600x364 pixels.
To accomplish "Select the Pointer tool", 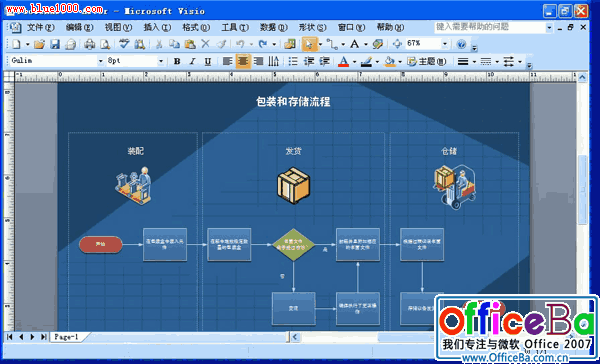I will [309, 44].
